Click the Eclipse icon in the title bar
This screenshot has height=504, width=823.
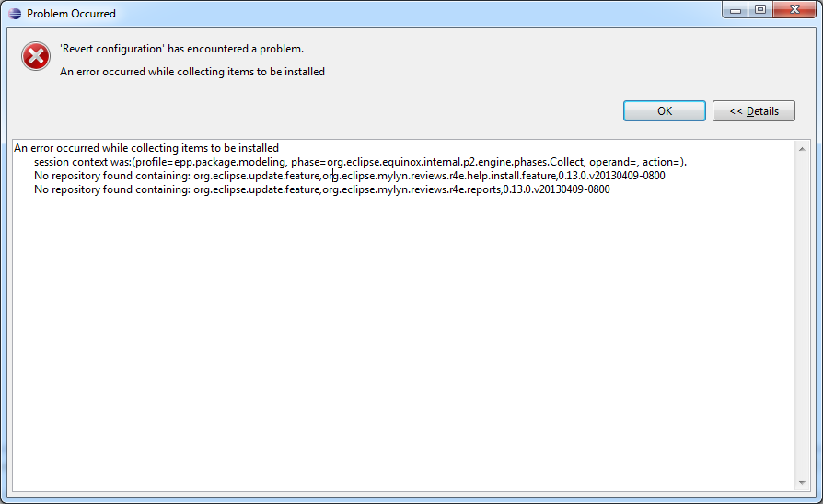pyautogui.click(x=15, y=14)
